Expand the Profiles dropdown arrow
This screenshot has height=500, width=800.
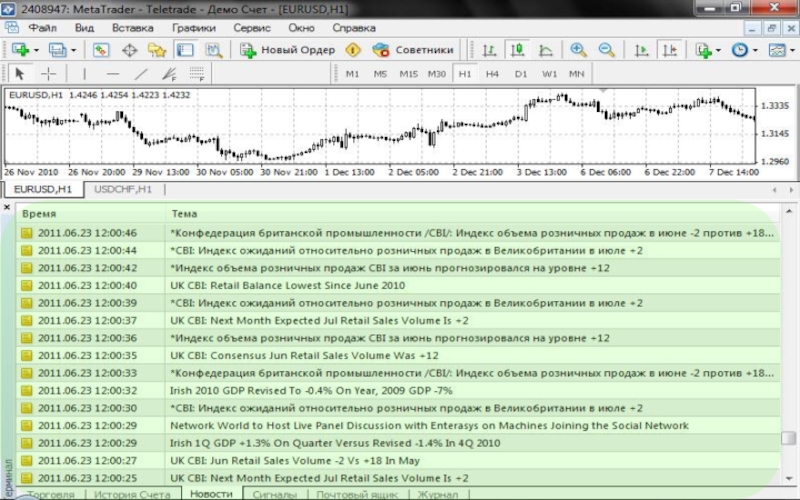[x=73, y=51]
